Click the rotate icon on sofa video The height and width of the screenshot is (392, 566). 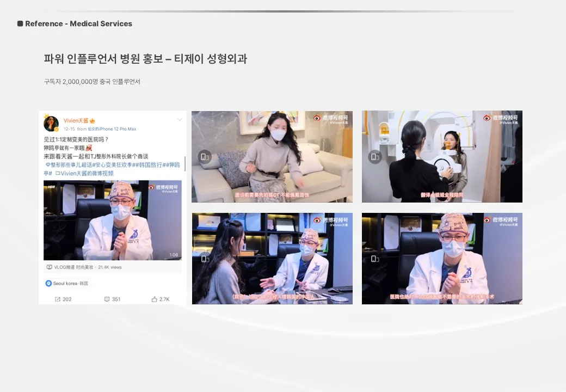click(205, 157)
